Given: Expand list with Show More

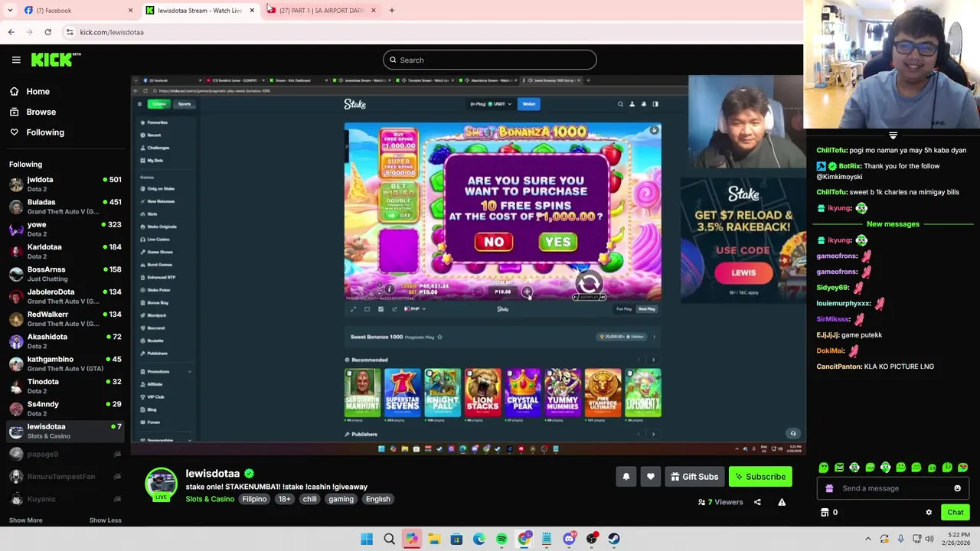Looking at the screenshot, I should (x=25, y=520).
